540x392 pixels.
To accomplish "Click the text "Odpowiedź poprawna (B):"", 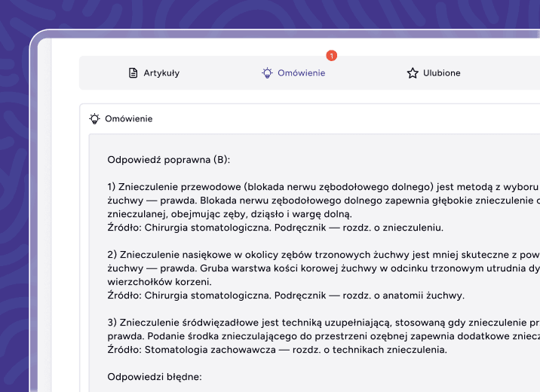I will [169, 160].
